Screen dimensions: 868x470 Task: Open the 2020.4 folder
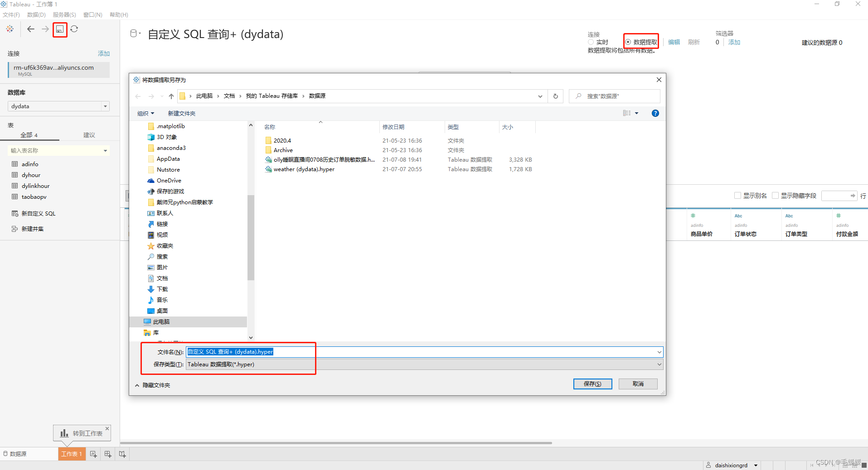282,141
